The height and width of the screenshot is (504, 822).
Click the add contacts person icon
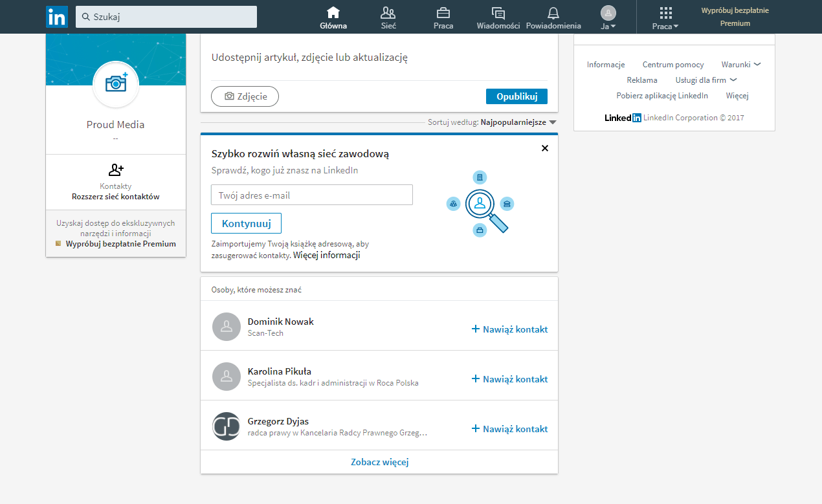pos(116,170)
